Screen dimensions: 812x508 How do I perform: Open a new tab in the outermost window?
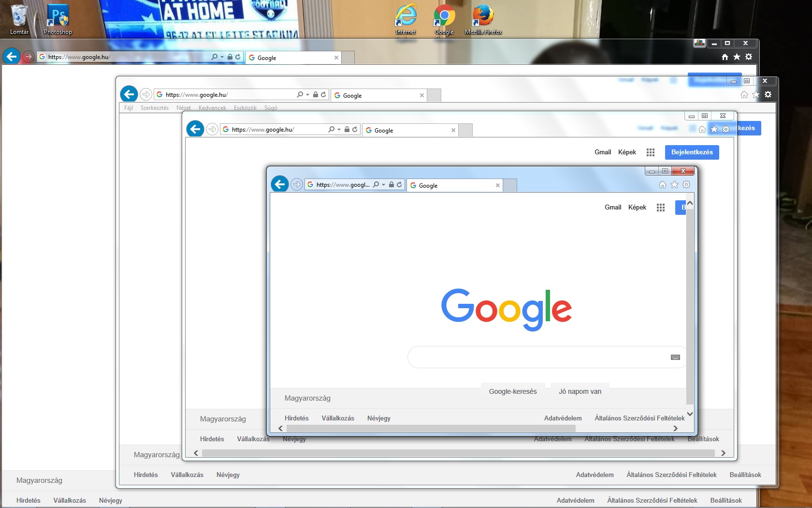pos(348,58)
